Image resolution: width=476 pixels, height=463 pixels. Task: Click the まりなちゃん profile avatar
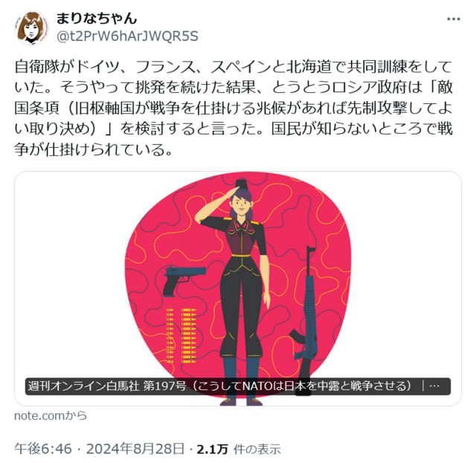[x=31, y=27]
